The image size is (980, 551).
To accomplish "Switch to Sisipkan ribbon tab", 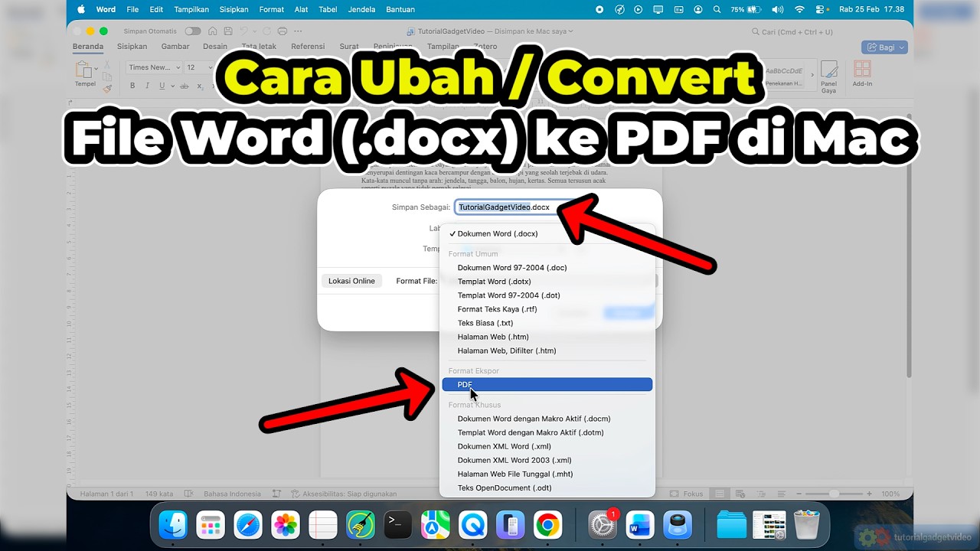I will pos(132,47).
